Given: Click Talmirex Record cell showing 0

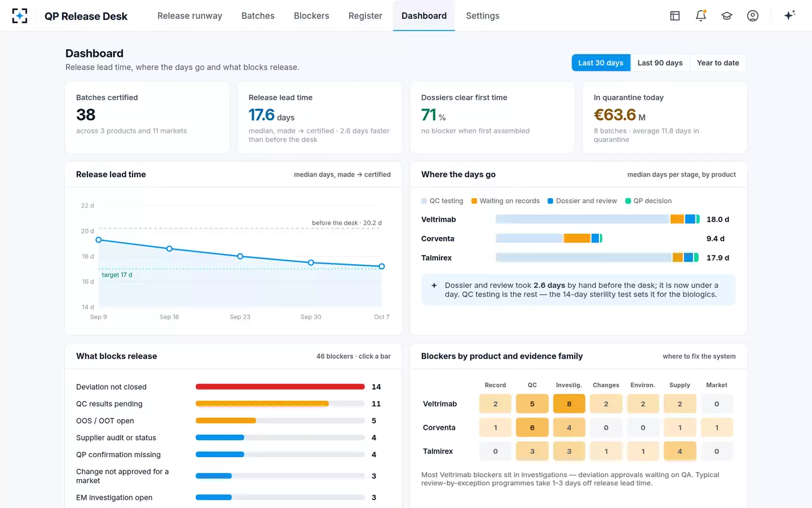Looking at the screenshot, I should [x=496, y=452].
